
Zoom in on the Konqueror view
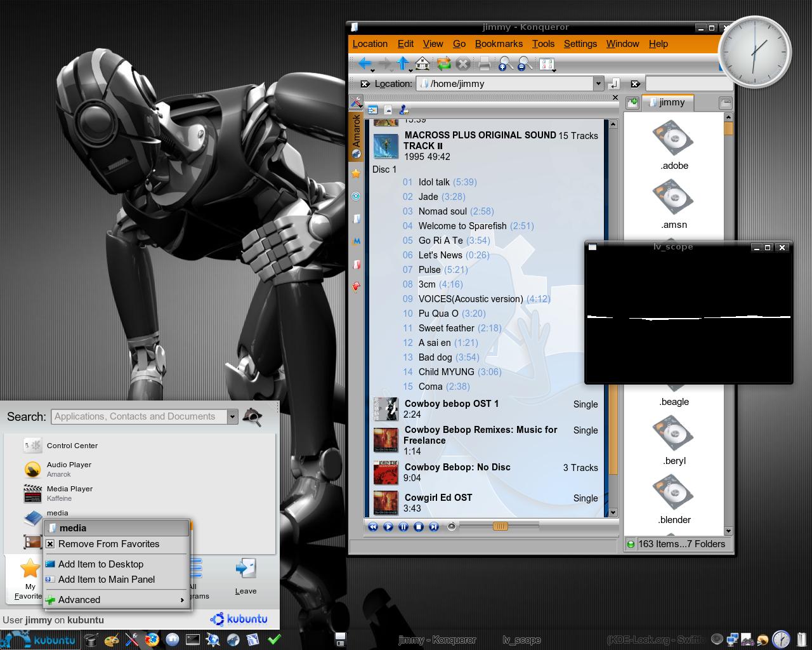[505, 63]
